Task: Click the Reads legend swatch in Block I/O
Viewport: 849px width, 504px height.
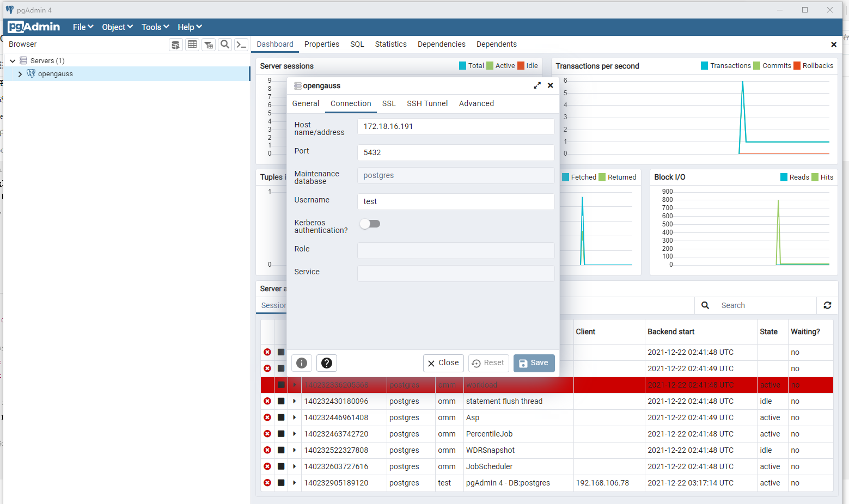Action: click(x=784, y=177)
